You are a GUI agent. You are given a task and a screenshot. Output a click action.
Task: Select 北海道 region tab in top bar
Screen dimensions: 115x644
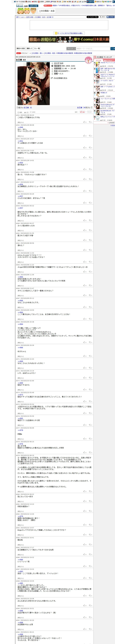22,2
